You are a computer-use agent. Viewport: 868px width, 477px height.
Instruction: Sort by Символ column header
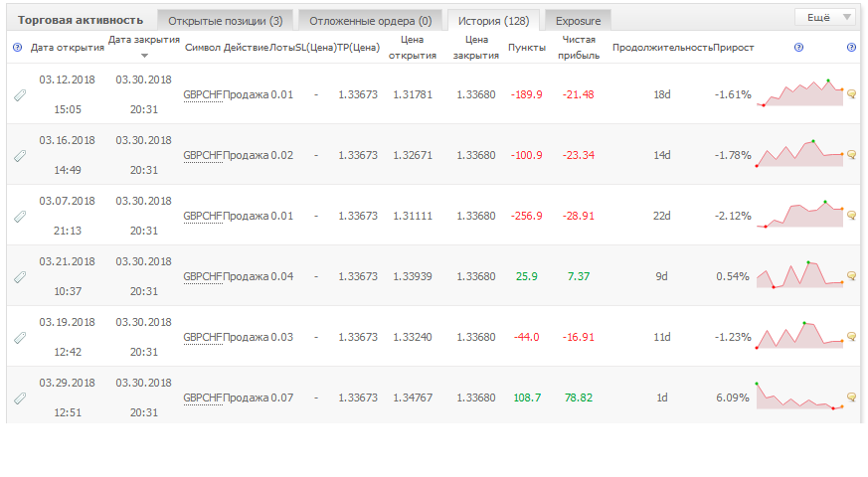point(203,48)
